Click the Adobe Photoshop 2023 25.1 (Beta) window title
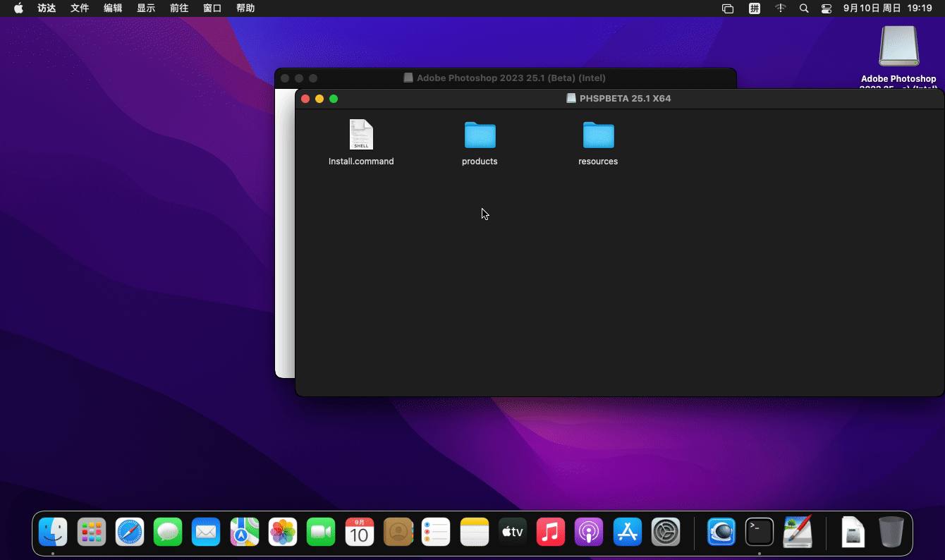Screen dimensions: 945x560 tap(511, 78)
